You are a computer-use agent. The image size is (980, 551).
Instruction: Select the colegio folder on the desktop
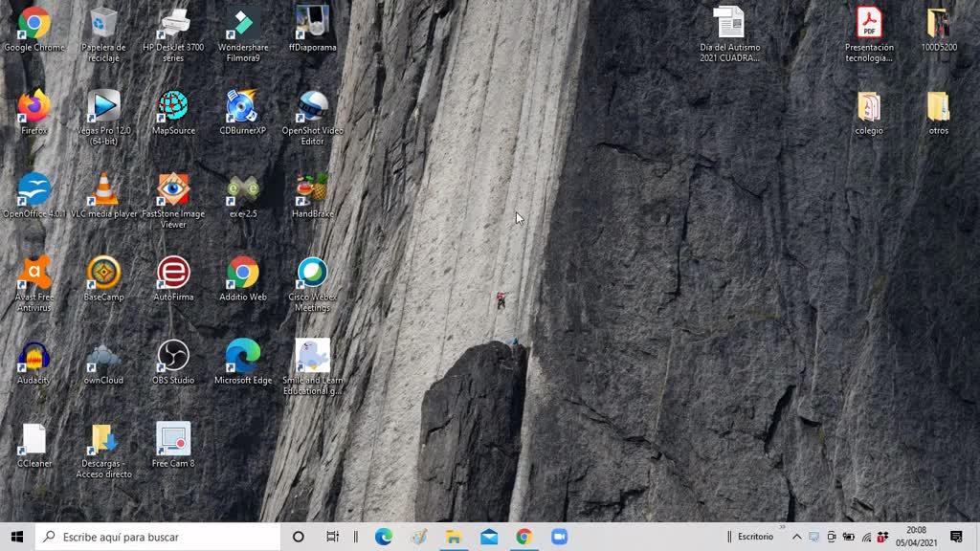(869, 113)
